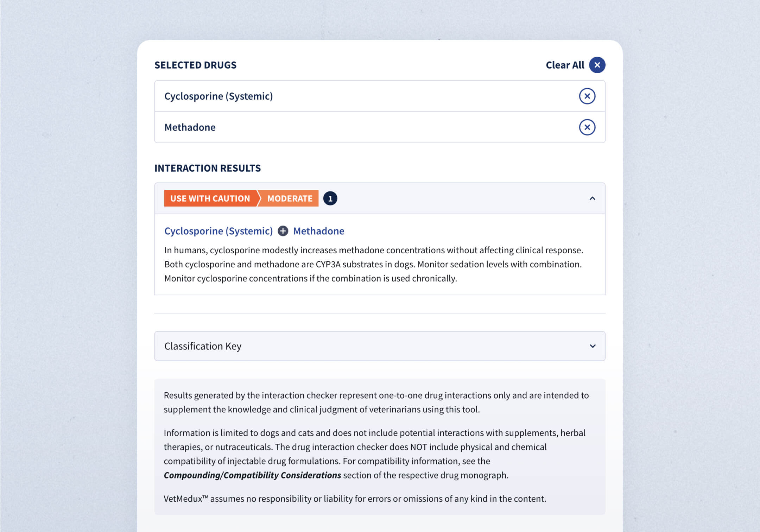The image size is (760, 532).
Task: Click the MODERATE severity chip
Action: tap(289, 198)
